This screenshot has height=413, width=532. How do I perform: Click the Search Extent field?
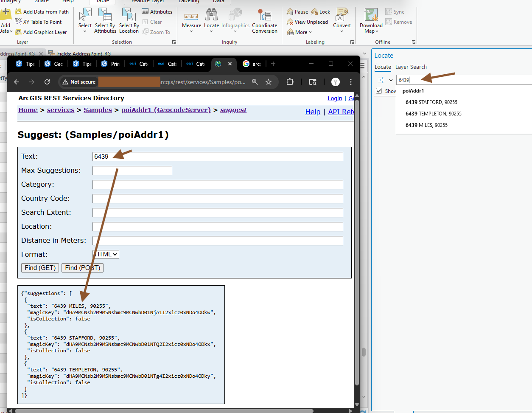click(x=218, y=213)
